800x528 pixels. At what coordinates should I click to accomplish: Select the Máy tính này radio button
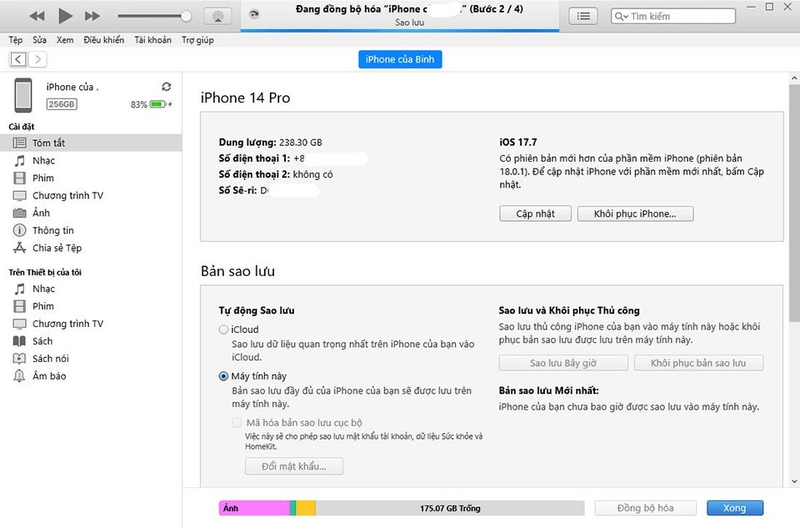[223, 376]
